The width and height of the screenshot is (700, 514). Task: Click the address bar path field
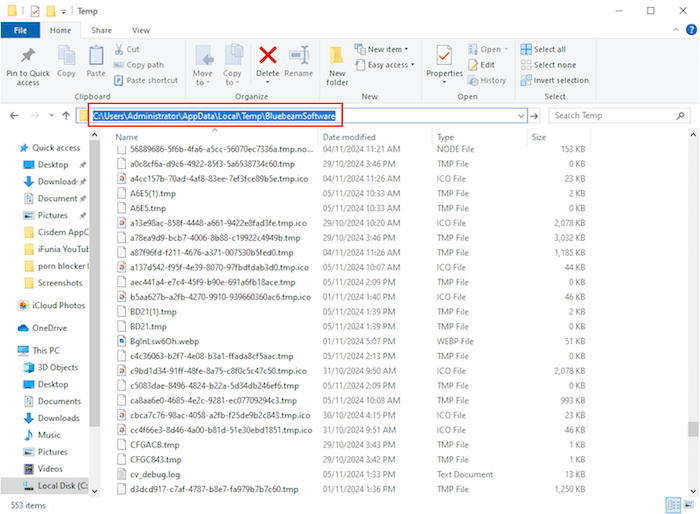pyautogui.click(x=302, y=116)
